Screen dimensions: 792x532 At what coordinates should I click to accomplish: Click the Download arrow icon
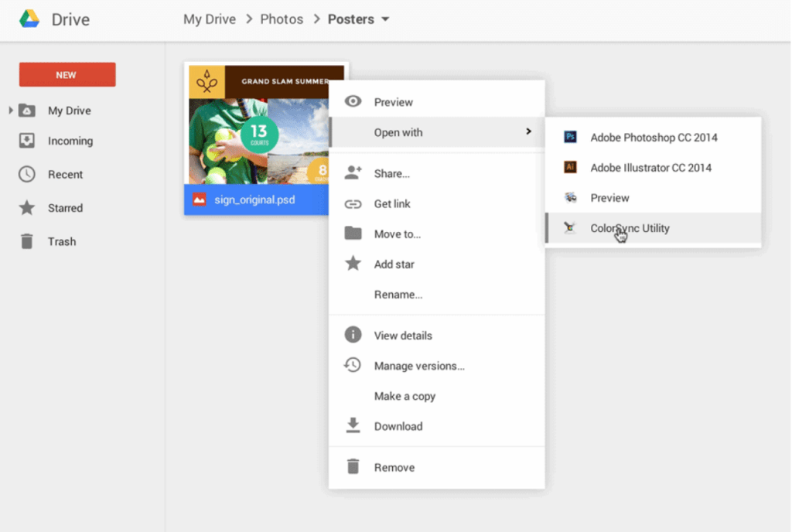(353, 426)
